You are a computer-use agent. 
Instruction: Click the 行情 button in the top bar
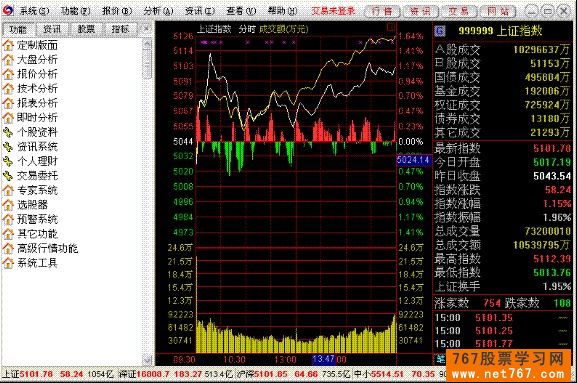coord(382,11)
